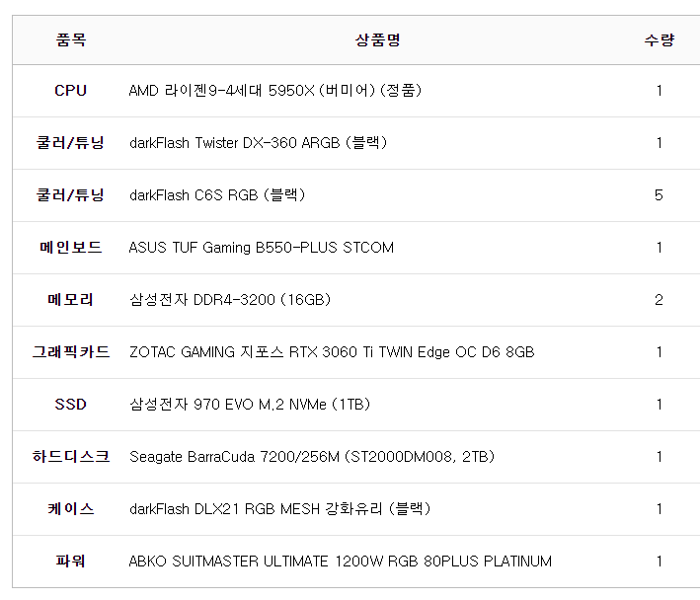Screen dimensions: 700x600
Task: Click darkFlash C6S RGB product name
Action: 217,195
